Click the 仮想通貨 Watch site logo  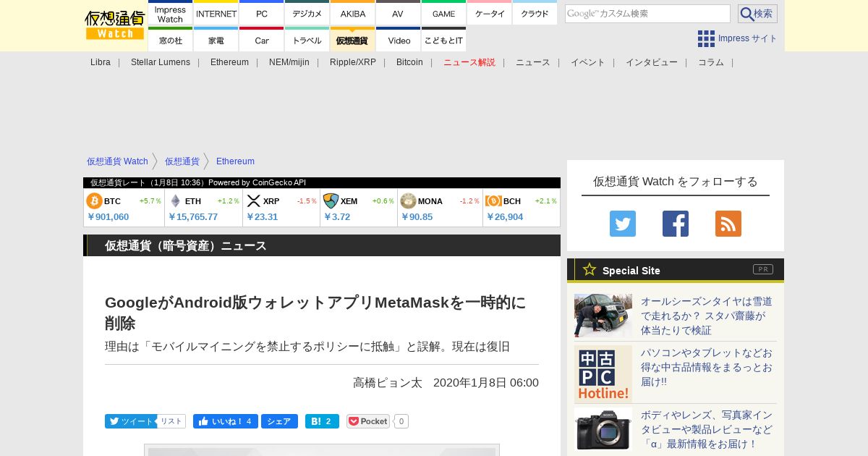(114, 25)
